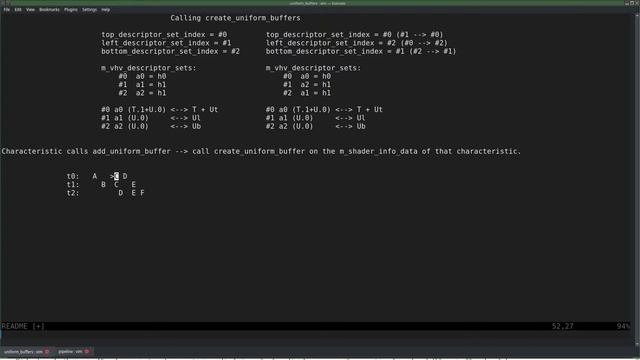The image size is (640, 360).
Task: Click 'top_descriptor_set_index = #0 (#1 --> #0)' line
Action: (354, 35)
